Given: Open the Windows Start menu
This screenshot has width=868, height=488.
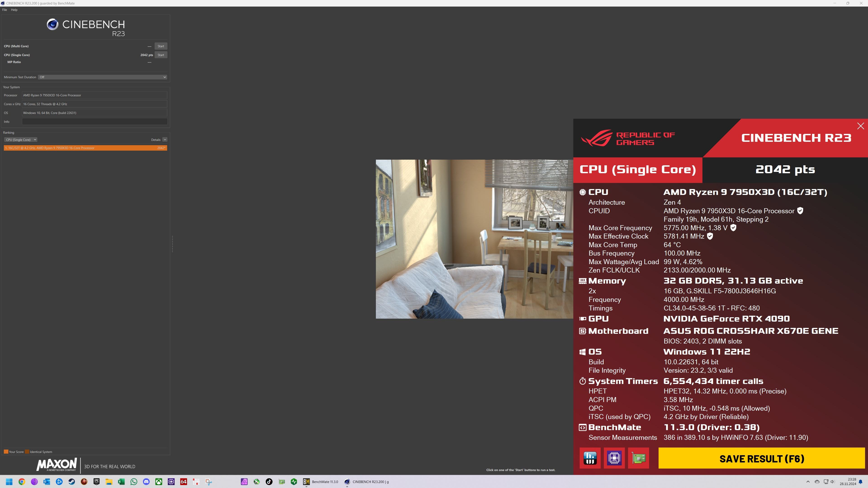Looking at the screenshot, I should tap(9, 482).
